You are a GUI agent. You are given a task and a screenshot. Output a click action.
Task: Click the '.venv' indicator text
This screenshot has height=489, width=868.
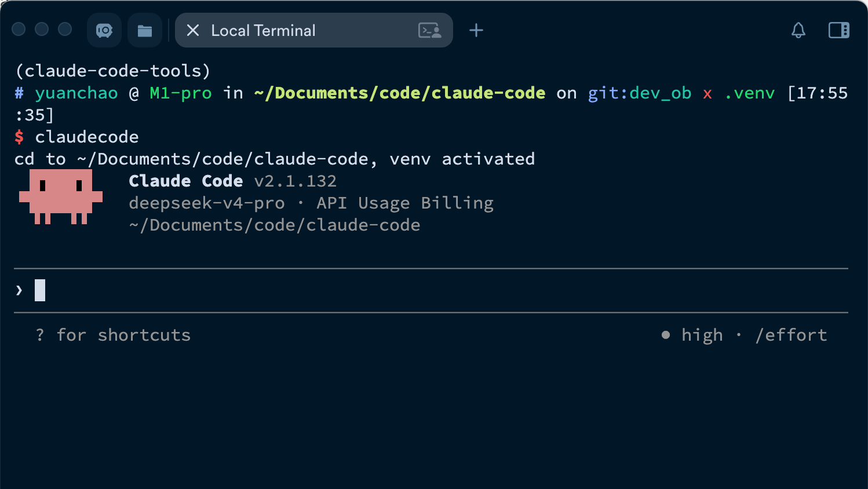click(x=749, y=93)
